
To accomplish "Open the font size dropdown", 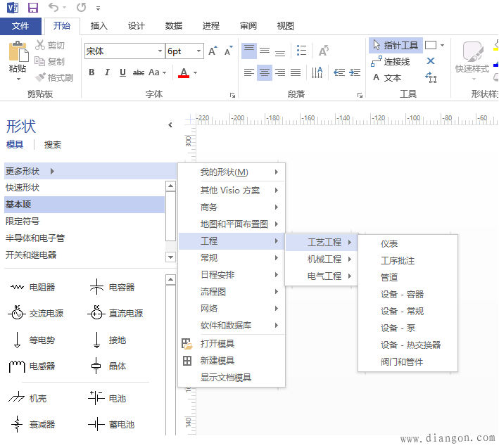I will coord(199,51).
